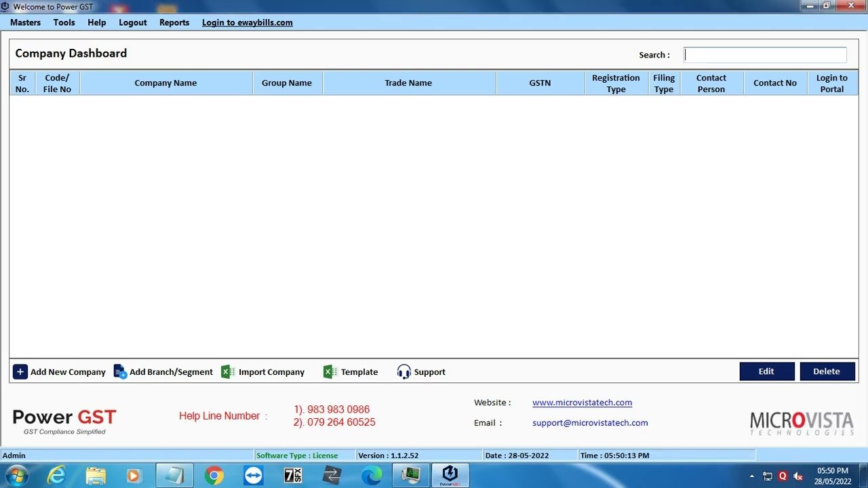Open the www.microvistatech.com website link
The width and height of the screenshot is (868, 488).
(x=582, y=403)
